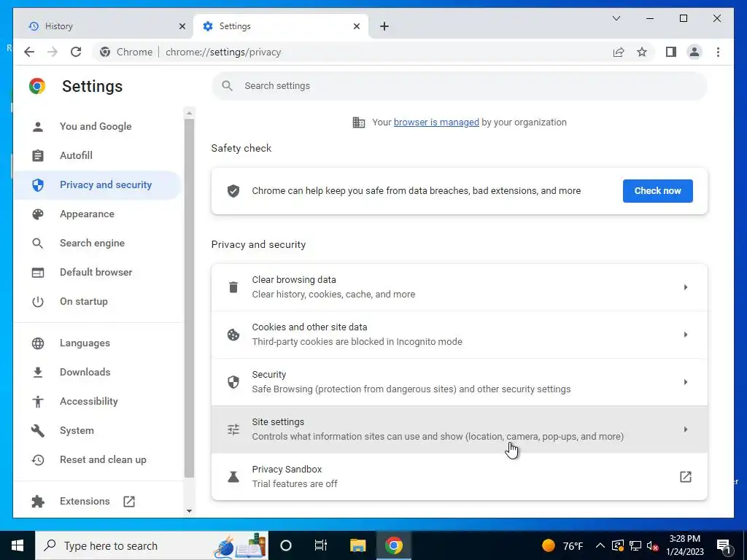Screen dimensions: 747x560
Task: Click sidebar scrollbar up arrow
Action: (189, 113)
